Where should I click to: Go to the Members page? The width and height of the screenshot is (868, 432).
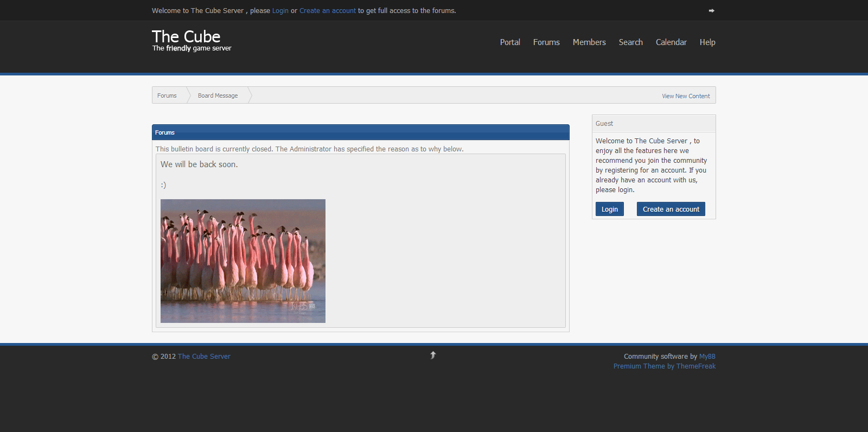589,42
